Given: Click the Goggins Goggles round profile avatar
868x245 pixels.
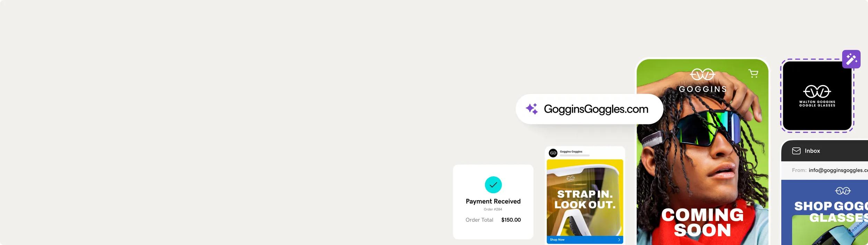Looking at the screenshot, I should click(553, 153).
